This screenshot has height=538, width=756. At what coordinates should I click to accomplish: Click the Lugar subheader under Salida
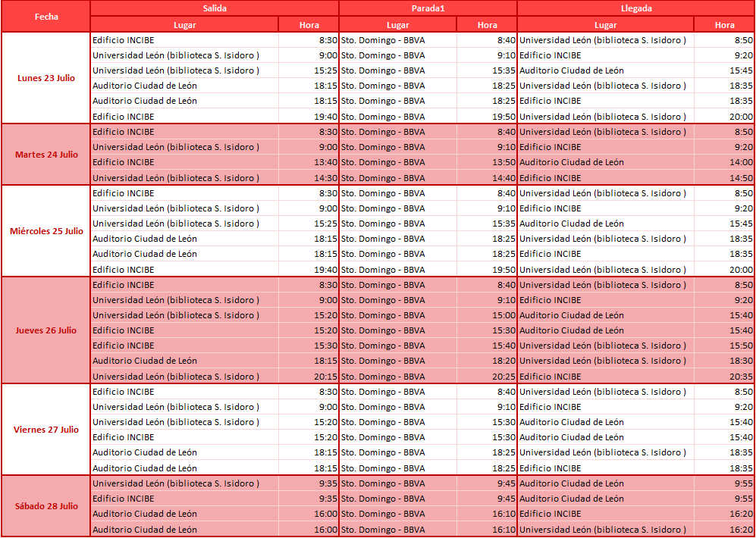point(184,25)
